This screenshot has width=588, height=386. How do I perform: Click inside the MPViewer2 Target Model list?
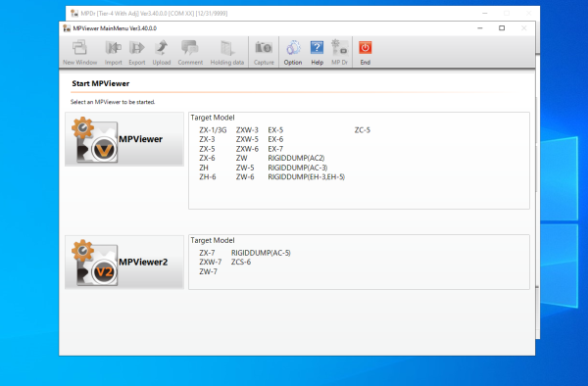[359, 262]
